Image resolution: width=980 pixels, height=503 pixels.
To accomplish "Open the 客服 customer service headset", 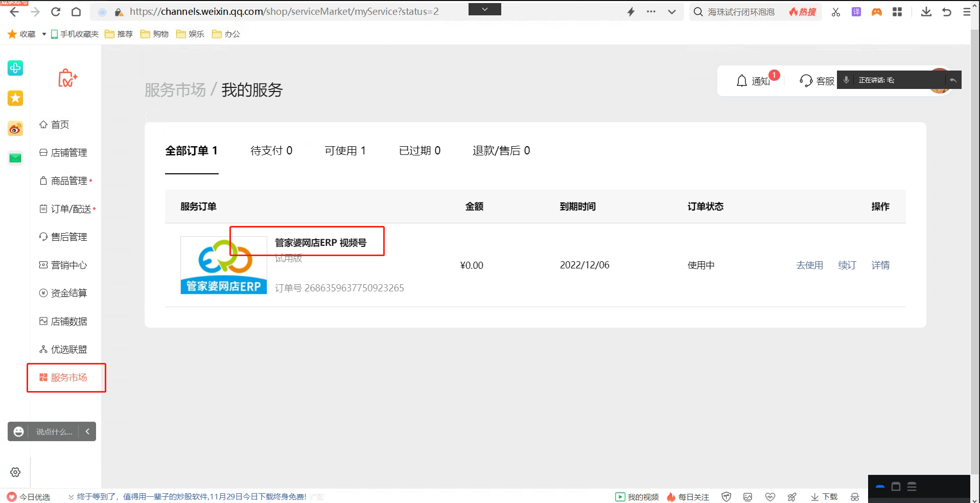I will pos(817,81).
